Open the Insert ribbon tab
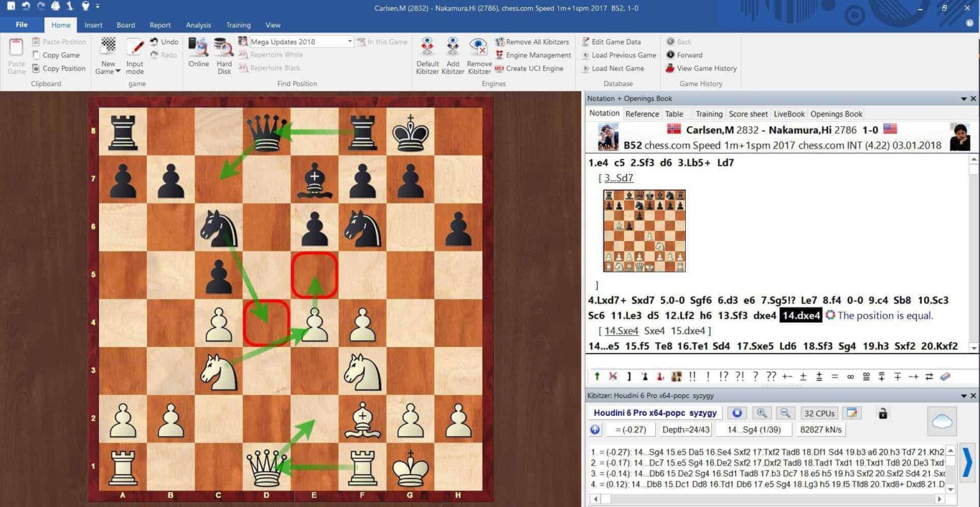Screen dimensions: 980x507 pyautogui.click(x=93, y=25)
